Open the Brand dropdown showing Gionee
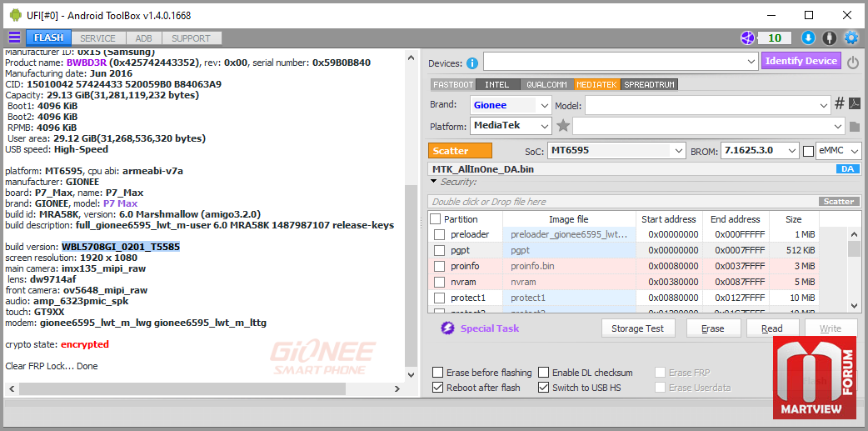Viewport: 868px width, 431px height. pyautogui.click(x=511, y=105)
